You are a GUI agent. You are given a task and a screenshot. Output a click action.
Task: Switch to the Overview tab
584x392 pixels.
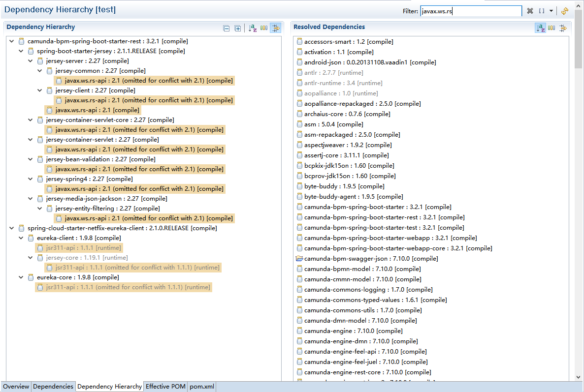[x=16, y=387]
